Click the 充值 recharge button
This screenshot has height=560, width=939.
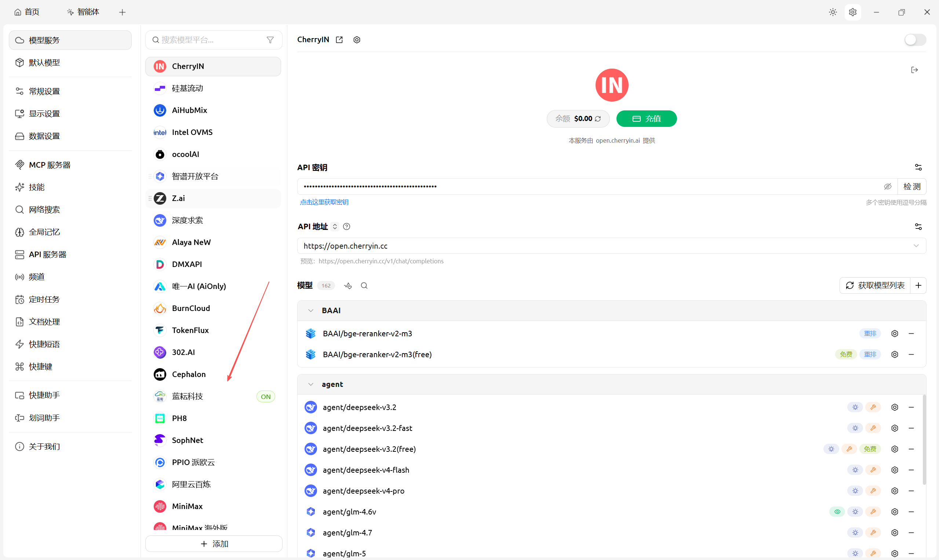647,119
